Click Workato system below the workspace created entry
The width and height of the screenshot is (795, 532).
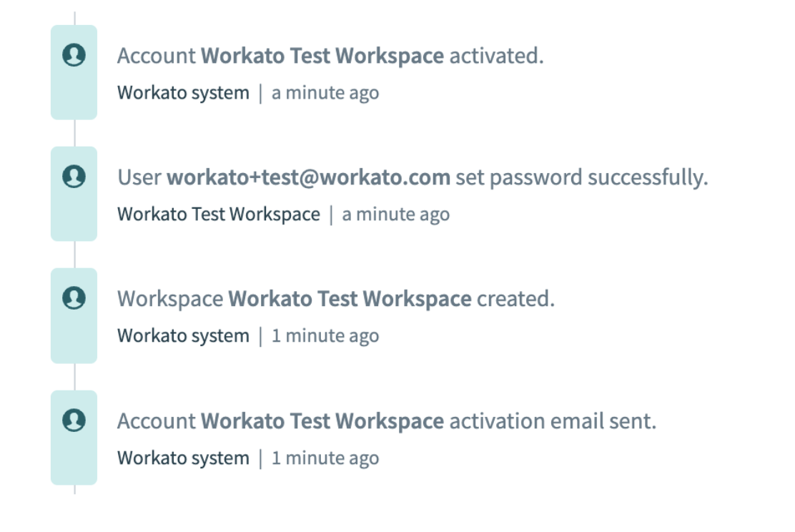coord(183,336)
